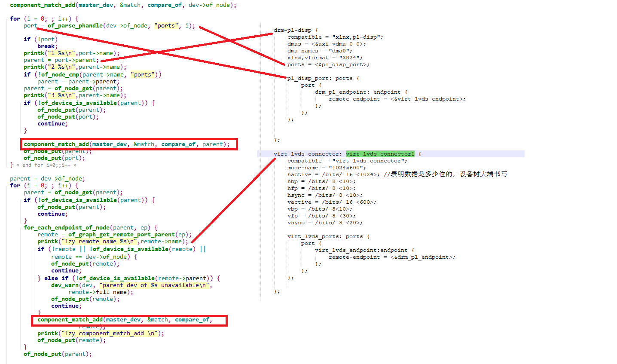Click the second red-boxed component_match_add call
The image size is (617, 364).
click(x=129, y=319)
